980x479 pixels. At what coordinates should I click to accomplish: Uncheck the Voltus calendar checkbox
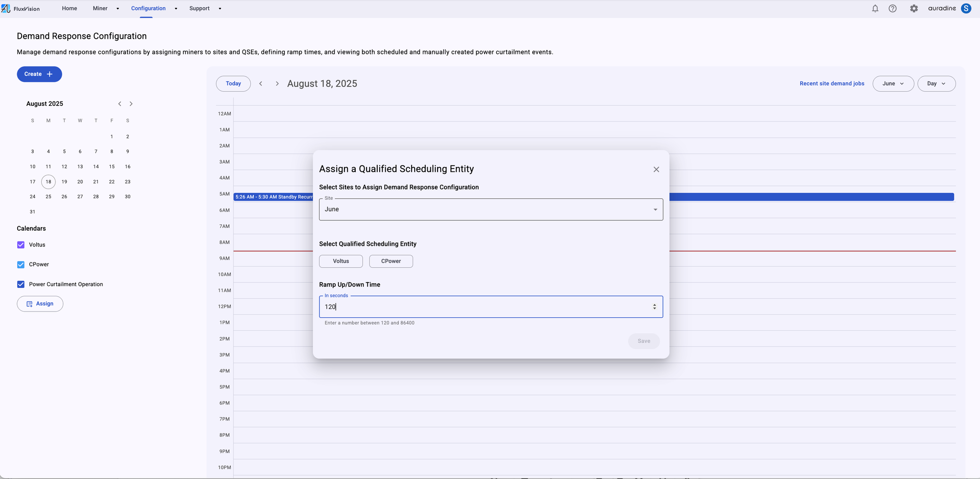coord(21,245)
